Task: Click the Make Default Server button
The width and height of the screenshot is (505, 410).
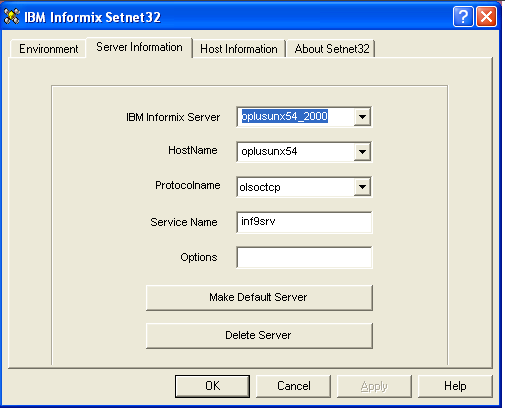Action: pyautogui.click(x=259, y=297)
